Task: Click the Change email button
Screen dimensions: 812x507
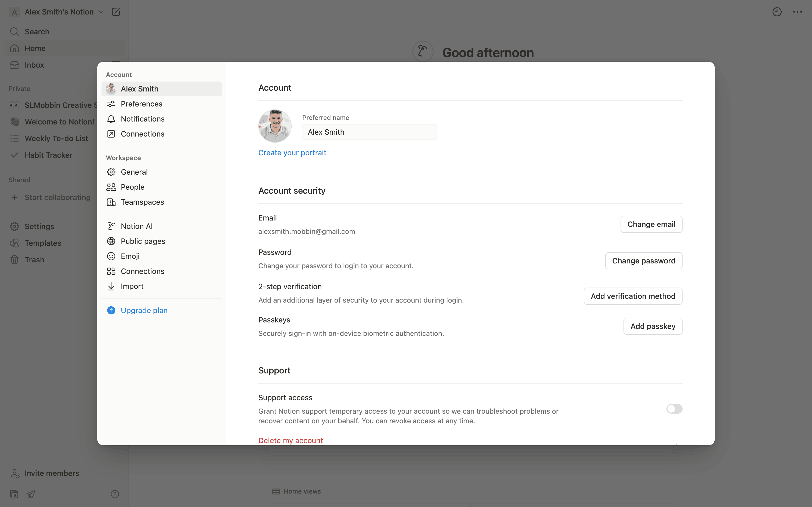Action: click(651, 224)
